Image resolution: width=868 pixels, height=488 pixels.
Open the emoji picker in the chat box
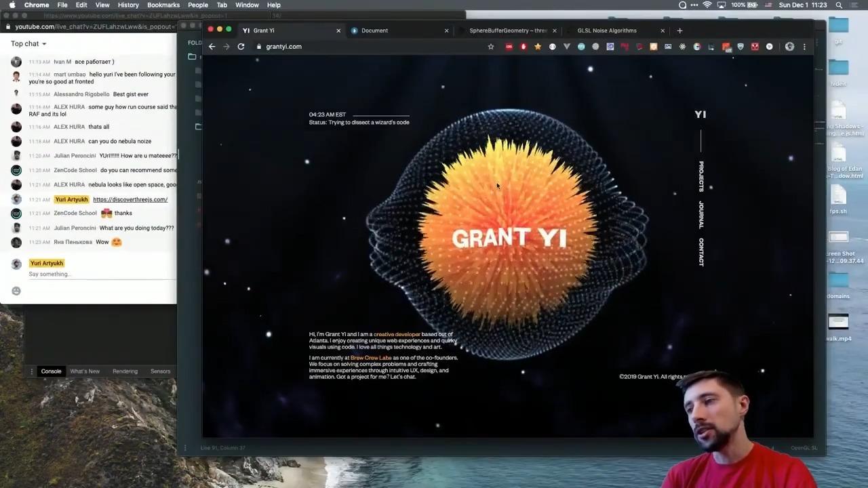(16, 290)
